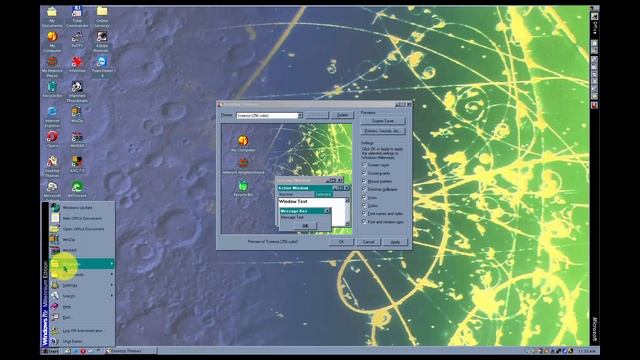Toggle Icons checkbox in Settings
This screenshot has height=360, width=640.
364,197
